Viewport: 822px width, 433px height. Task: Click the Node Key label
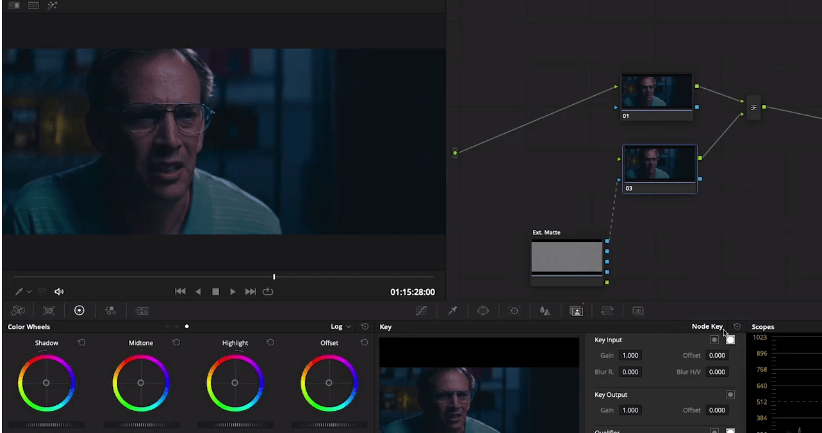pos(707,327)
